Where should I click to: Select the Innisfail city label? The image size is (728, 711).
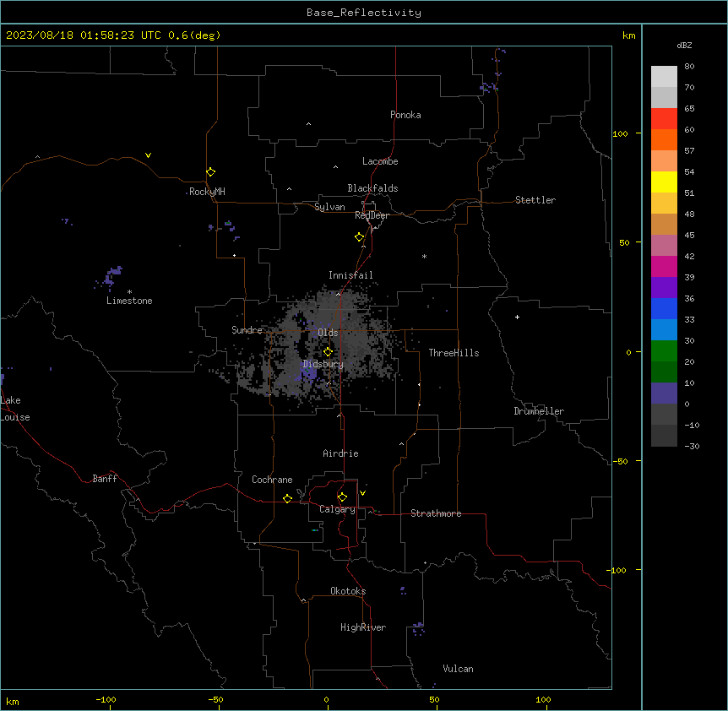tap(350, 275)
